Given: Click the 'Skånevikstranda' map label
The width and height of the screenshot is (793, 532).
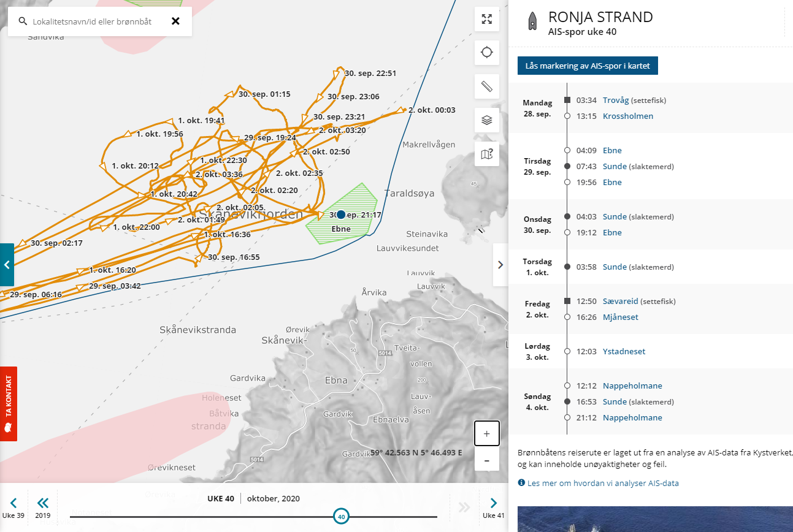Looking at the screenshot, I should point(197,330).
